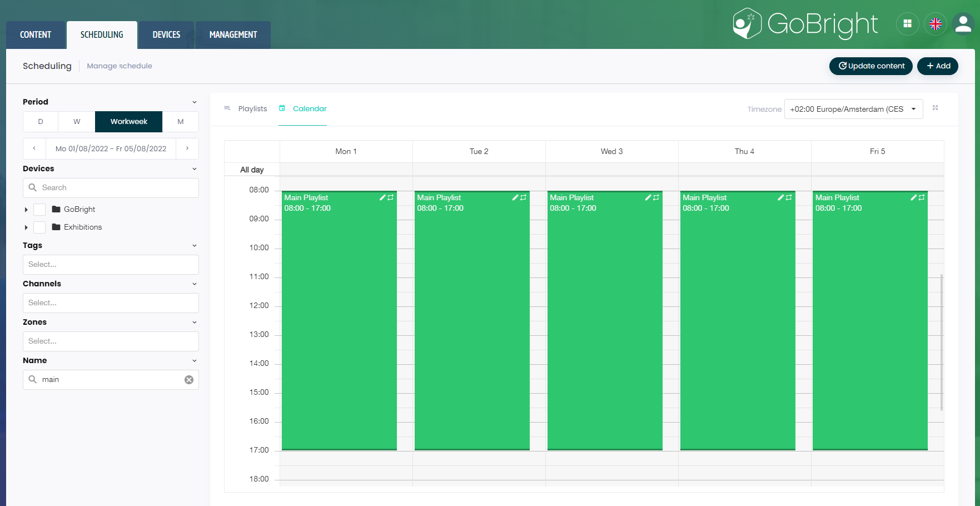The image size is (980, 506).
Task: Click repeat icon on Friday's Main Playlist
Action: (x=922, y=197)
